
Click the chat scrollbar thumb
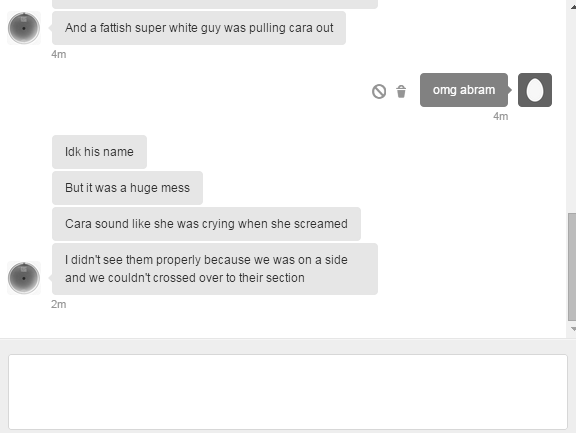[x=572, y=268]
